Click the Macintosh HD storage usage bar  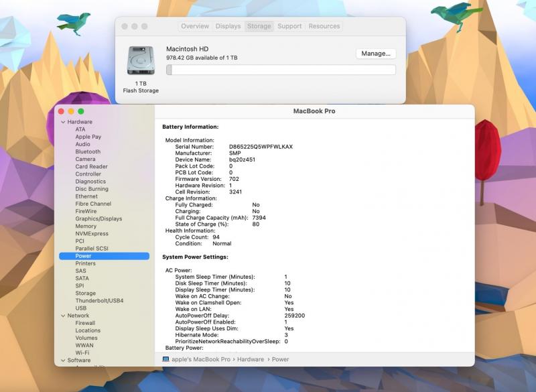pos(281,70)
